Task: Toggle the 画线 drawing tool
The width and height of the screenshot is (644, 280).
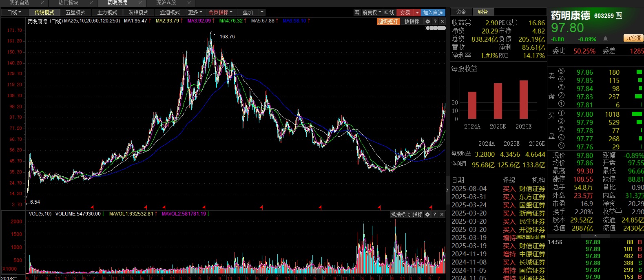Action: point(389,13)
